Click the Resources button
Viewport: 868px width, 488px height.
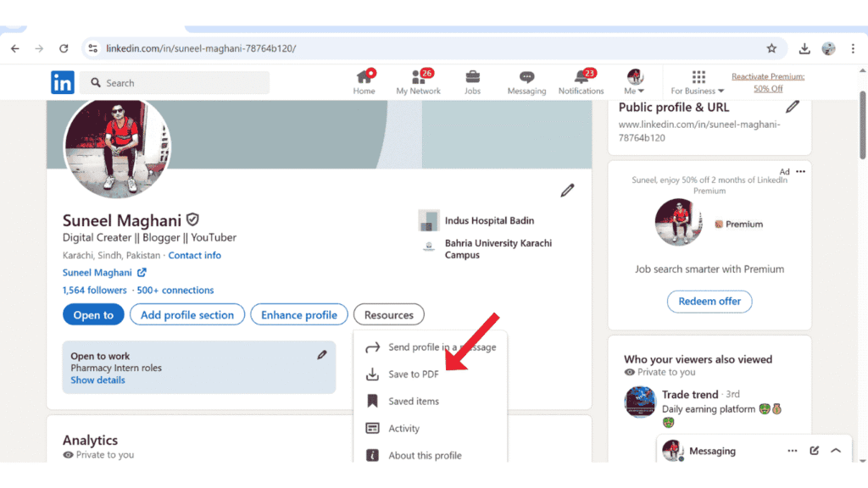coord(389,315)
